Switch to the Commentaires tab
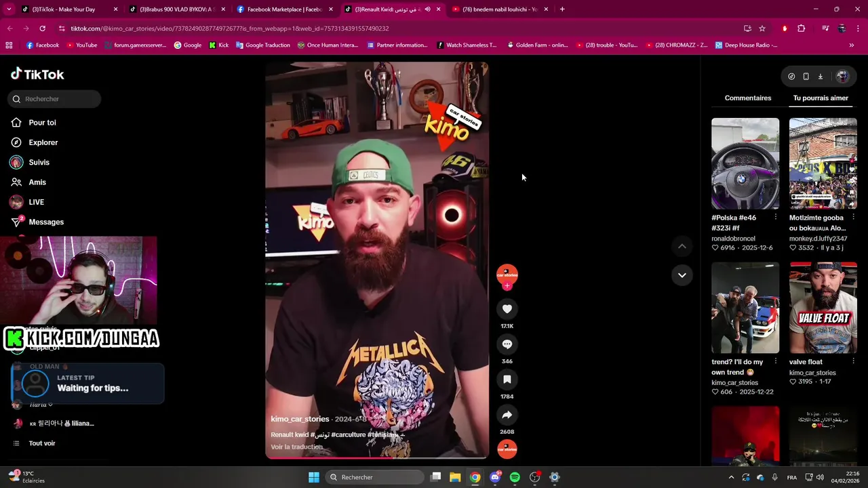The image size is (868, 488). point(747,98)
